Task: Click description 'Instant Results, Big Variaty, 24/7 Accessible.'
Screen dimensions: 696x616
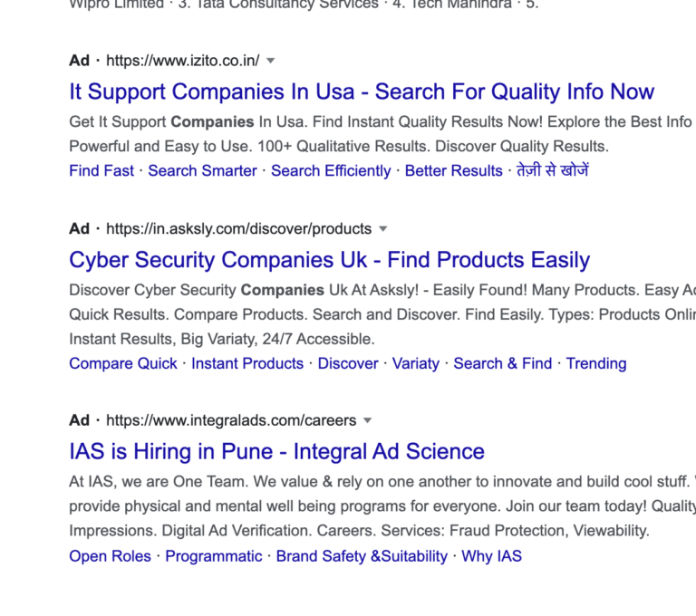Action: pyautogui.click(x=222, y=339)
